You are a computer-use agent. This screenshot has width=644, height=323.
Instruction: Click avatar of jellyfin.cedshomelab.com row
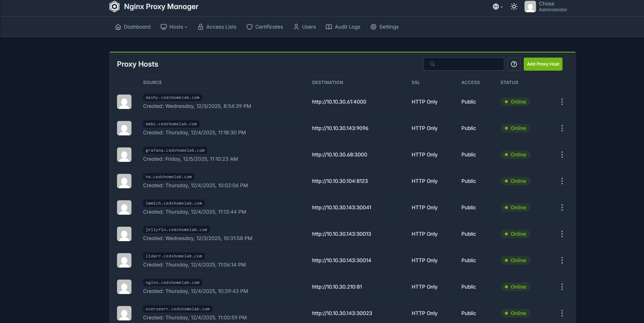pos(124,234)
